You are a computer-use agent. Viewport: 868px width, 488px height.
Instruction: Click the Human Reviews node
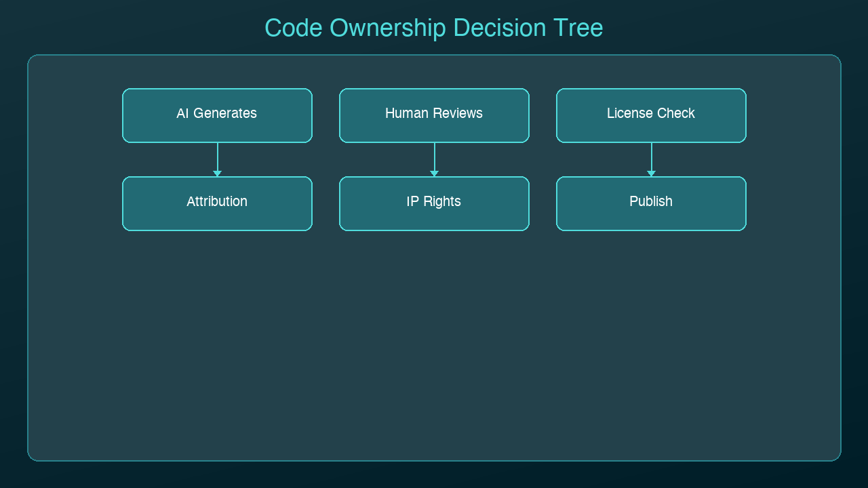pos(434,115)
